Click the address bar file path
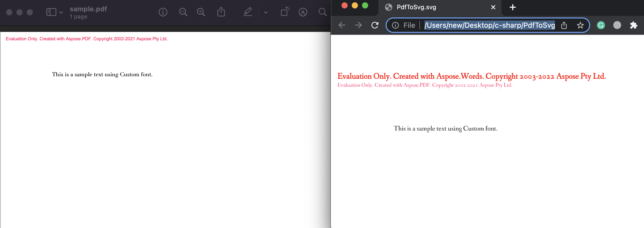644x228 pixels. click(489, 25)
